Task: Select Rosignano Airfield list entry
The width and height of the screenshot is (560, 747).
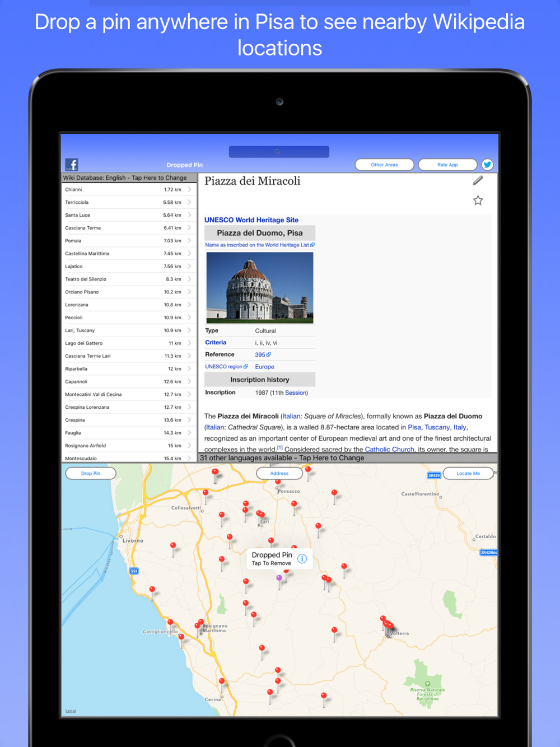Action: point(129,446)
